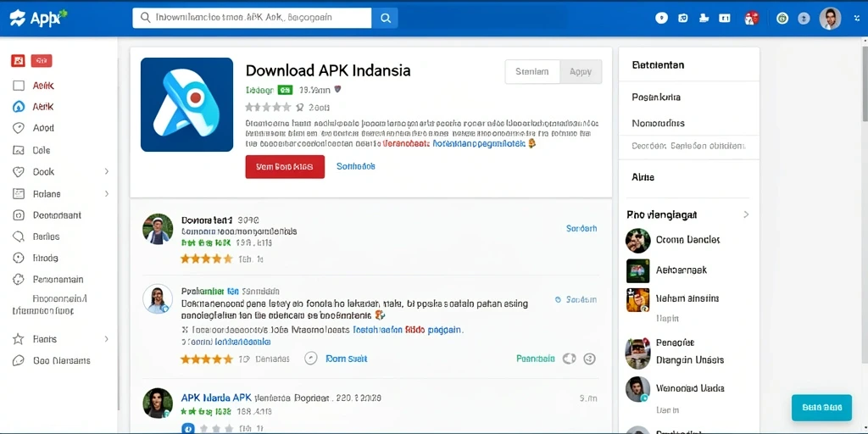Screen dimensions: 868x434
Task: Click the app's star rating row
Action: [x=268, y=108]
